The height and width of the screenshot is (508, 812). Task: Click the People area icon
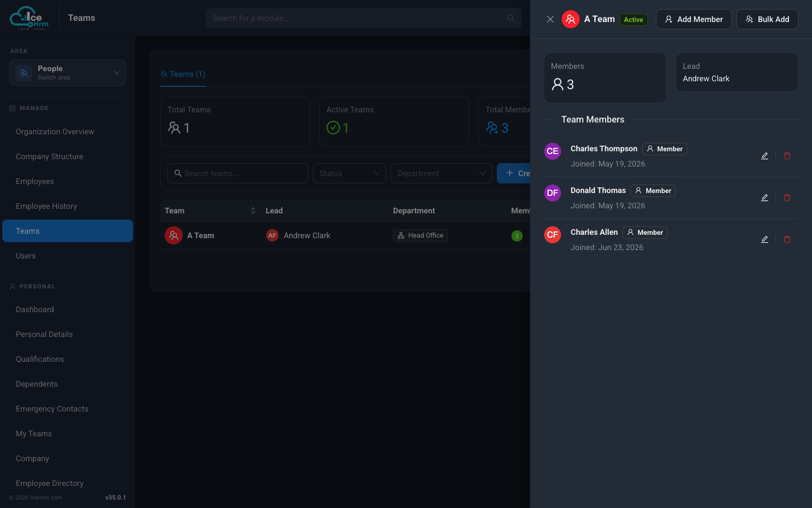tap(24, 73)
